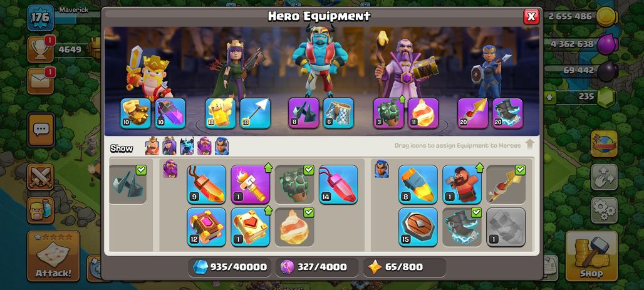Tap the equipped electric boots with checkmark
This screenshot has width=644, height=290.
click(462, 227)
